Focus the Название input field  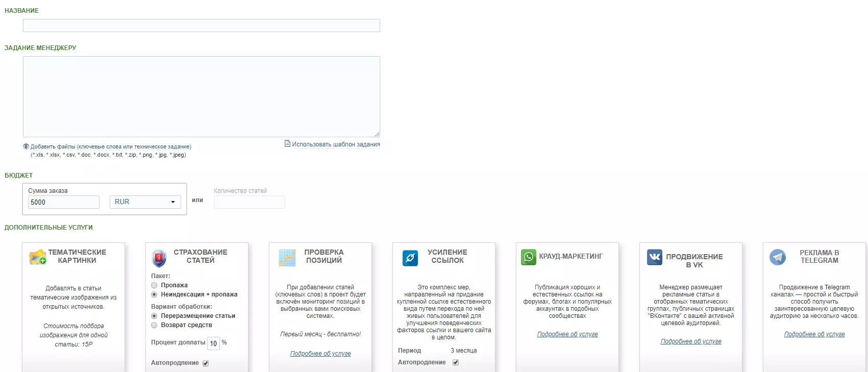pyautogui.click(x=202, y=26)
